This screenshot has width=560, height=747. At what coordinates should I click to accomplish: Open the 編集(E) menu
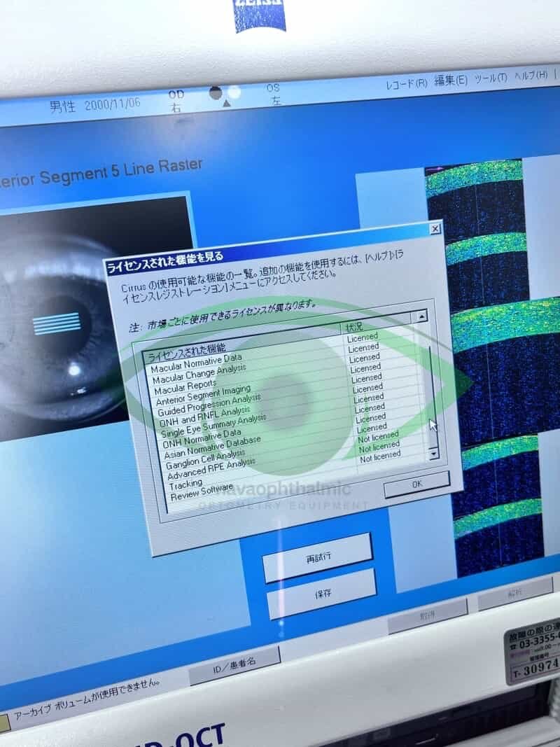[x=451, y=81]
